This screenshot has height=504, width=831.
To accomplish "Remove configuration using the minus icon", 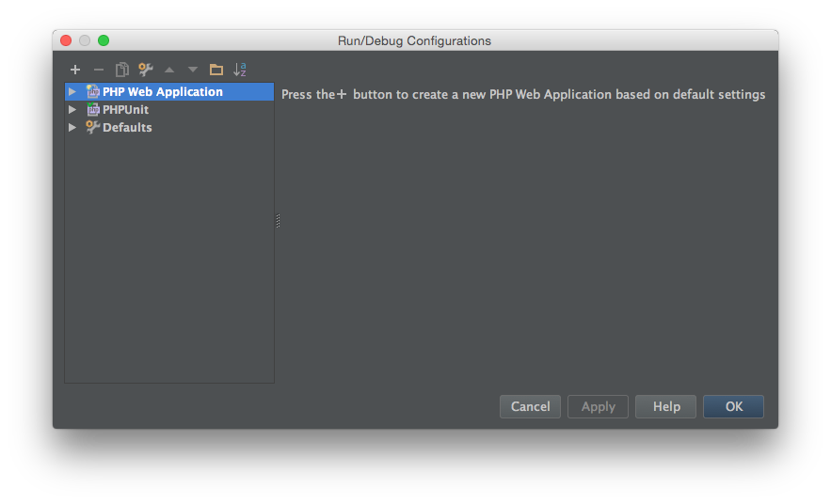I will coord(99,70).
